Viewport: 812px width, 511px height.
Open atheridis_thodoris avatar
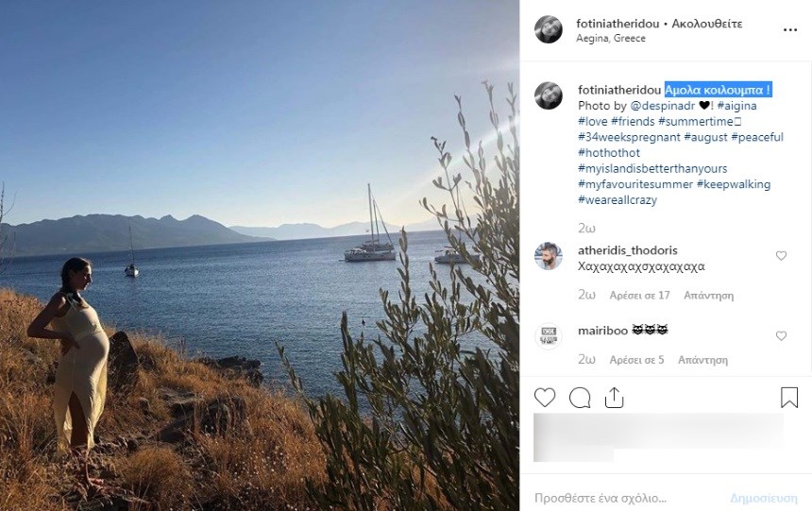pos(548,255)
